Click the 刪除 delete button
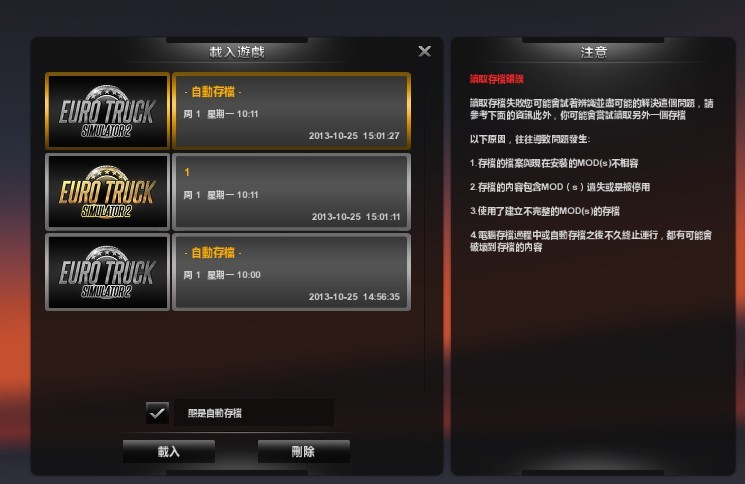This screenshot has height=484, width=745. pos(304,451)
